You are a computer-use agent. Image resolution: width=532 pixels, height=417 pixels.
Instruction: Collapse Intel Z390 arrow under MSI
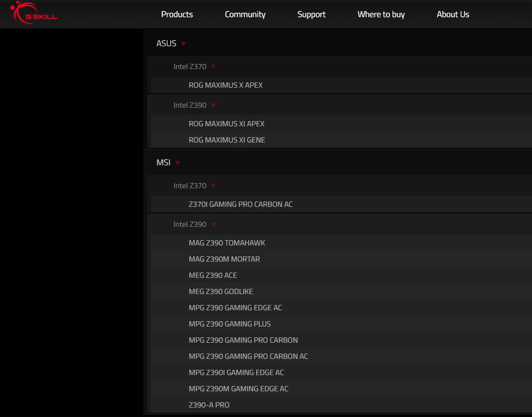tap(213, 224)
